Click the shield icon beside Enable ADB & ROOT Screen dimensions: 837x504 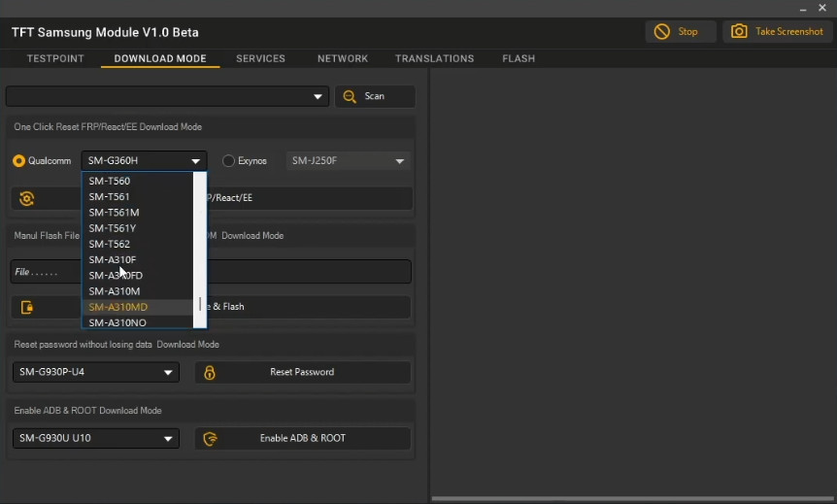click(x=211, y=439)
